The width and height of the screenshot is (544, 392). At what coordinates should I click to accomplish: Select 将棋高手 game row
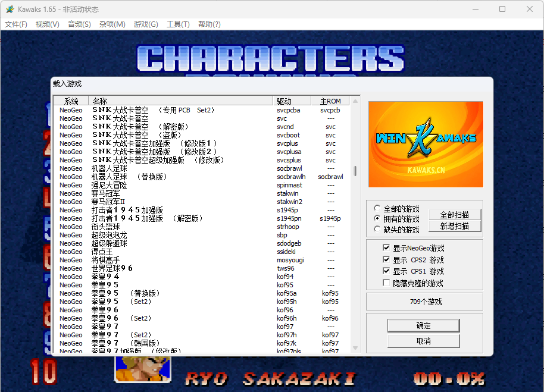coord(201,260)
